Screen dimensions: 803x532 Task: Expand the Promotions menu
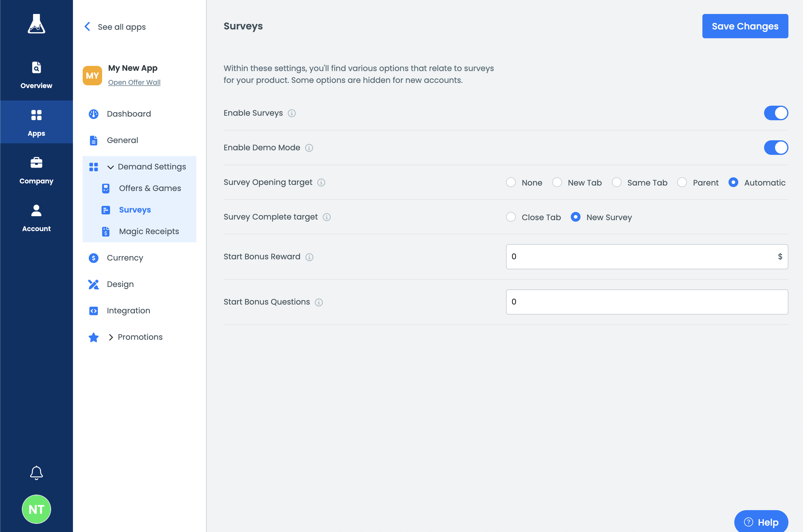(x=111, y=337)
